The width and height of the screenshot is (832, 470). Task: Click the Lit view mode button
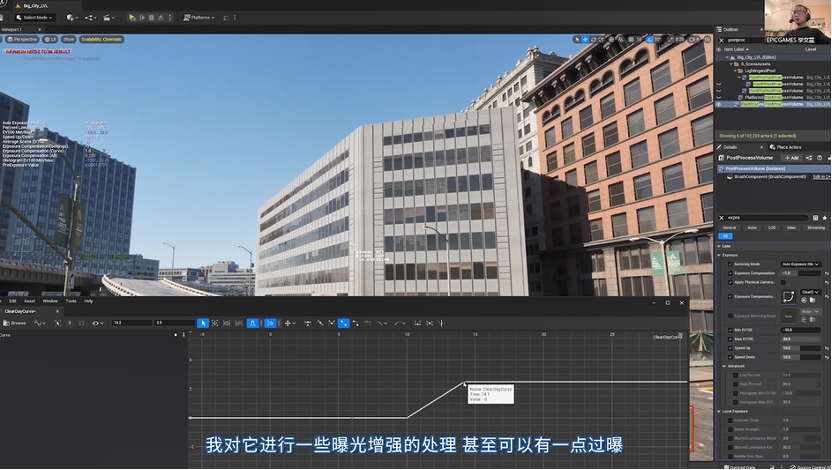click(x=50, y=39)
